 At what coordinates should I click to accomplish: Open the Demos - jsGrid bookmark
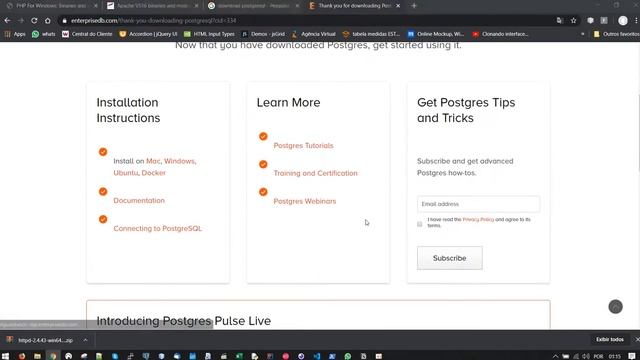pos(263,34)
